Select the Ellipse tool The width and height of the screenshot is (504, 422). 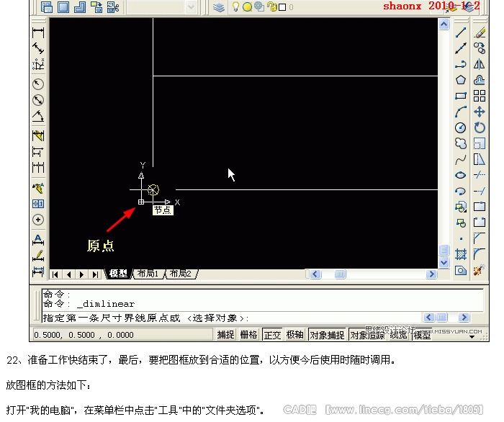click(461, 175)
